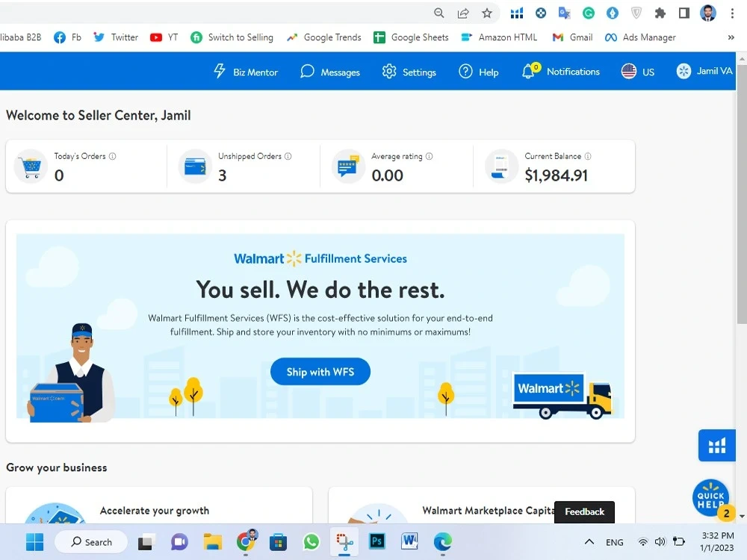
Task: Click the $1,984.91 balance amount
Action: (x=556, y=175)
